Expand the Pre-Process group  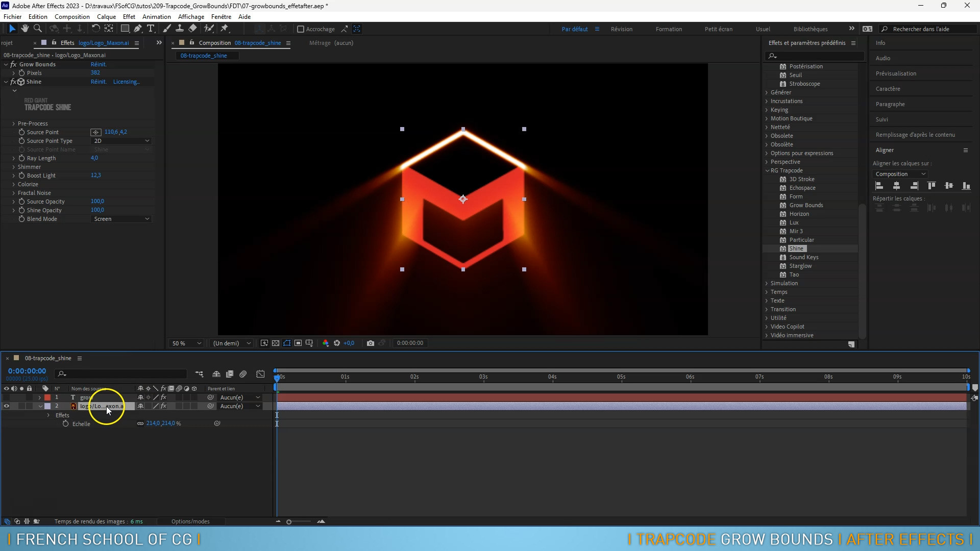tap(13, 123)
